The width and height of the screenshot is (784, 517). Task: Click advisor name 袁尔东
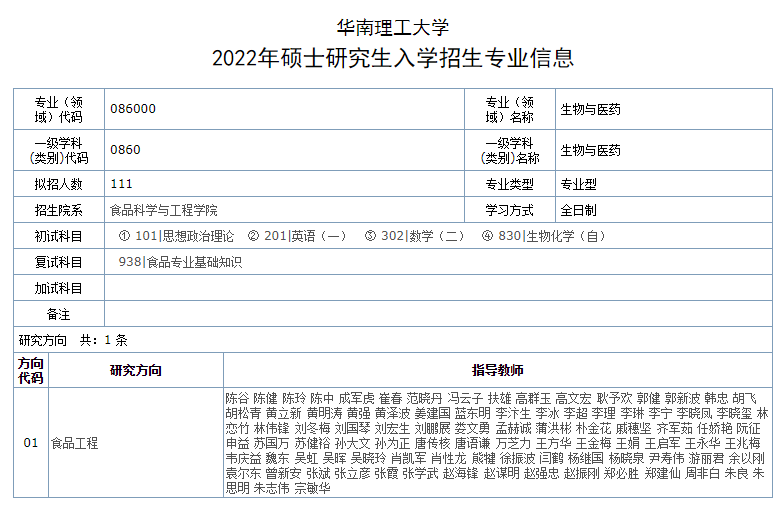(x=244, y=473)
